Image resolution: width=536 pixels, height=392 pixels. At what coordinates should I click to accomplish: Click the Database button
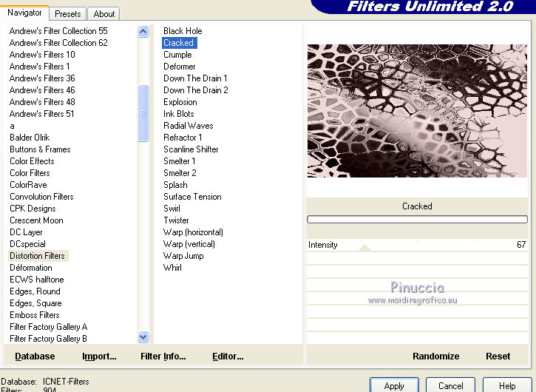pyautogui.click(x=35, y=356)
